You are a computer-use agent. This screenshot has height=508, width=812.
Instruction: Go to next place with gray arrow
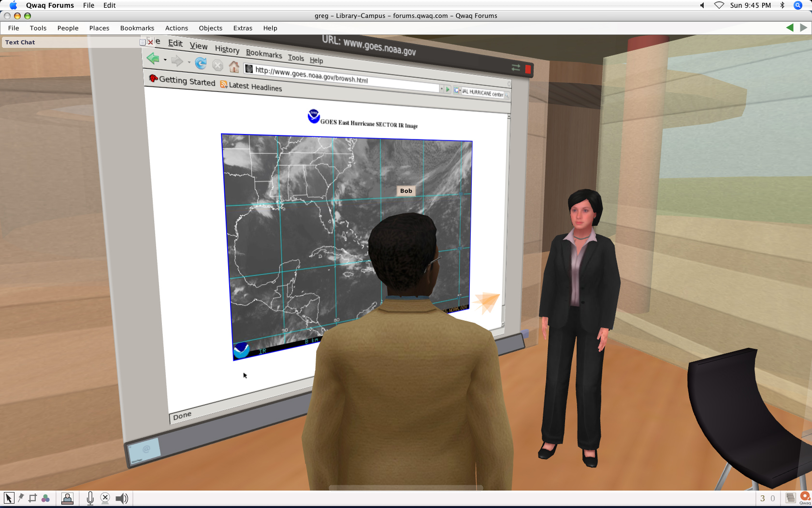803,28
